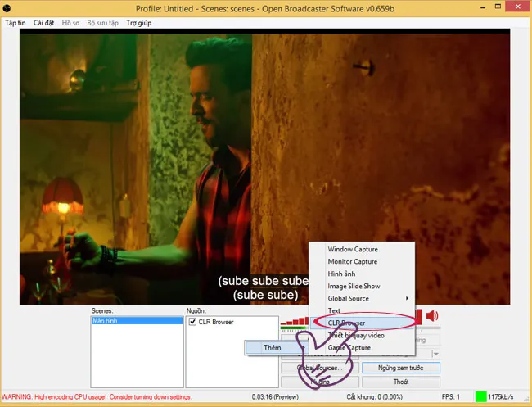
Task: Select the Màn hình scene in list
Action: pos(137,322)
